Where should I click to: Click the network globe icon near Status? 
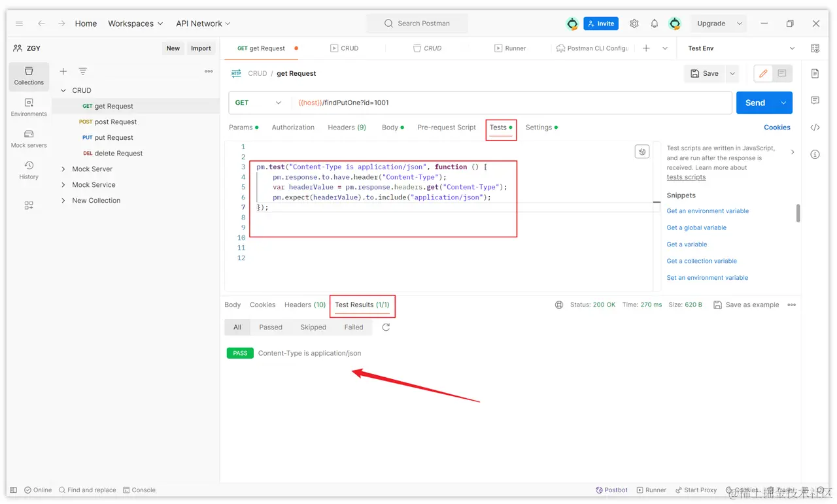pyautogui.click(x=559, y=305)
